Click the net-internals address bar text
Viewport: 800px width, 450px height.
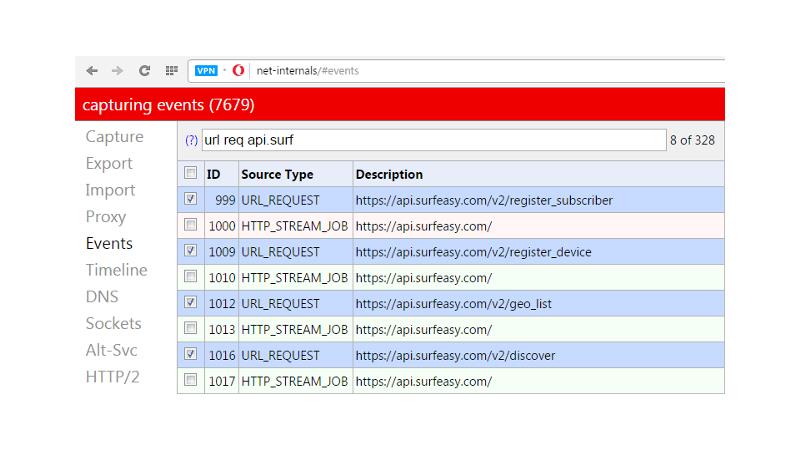[x=308, y=70]
